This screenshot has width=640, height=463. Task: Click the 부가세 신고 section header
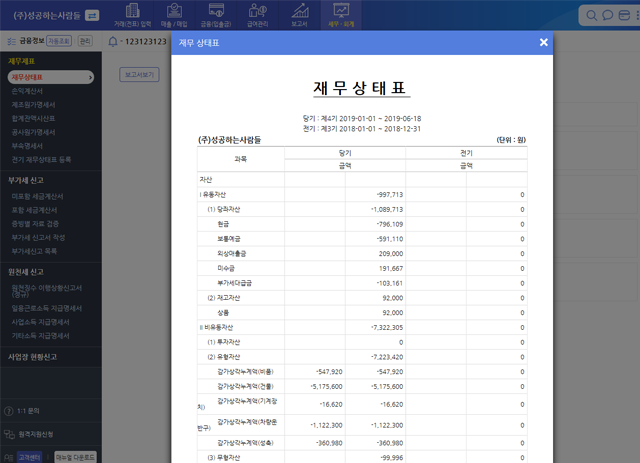[26, 180]
